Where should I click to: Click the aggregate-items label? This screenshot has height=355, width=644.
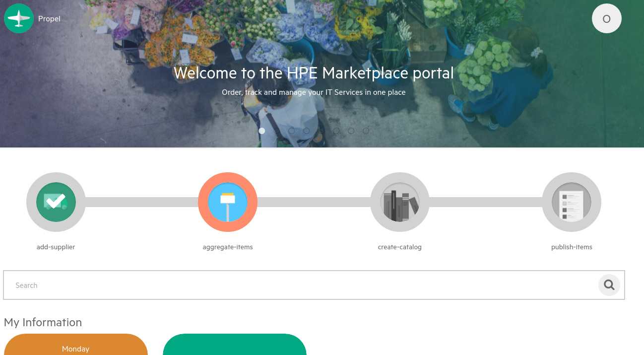tap(228, 247)
